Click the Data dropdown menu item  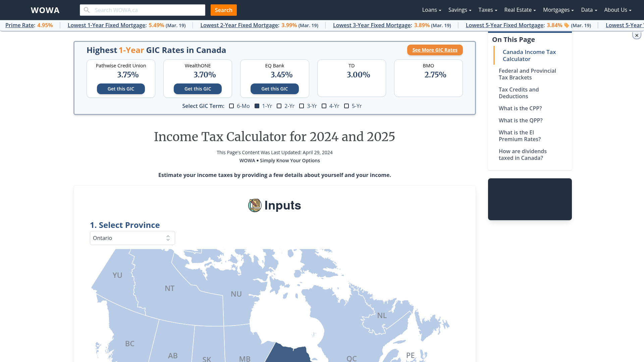point(588,10)
